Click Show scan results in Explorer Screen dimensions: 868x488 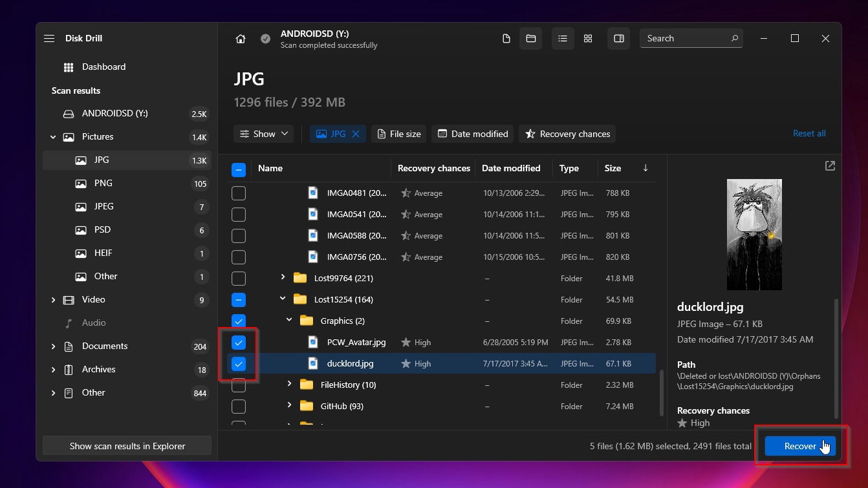(x=127, y=446)
